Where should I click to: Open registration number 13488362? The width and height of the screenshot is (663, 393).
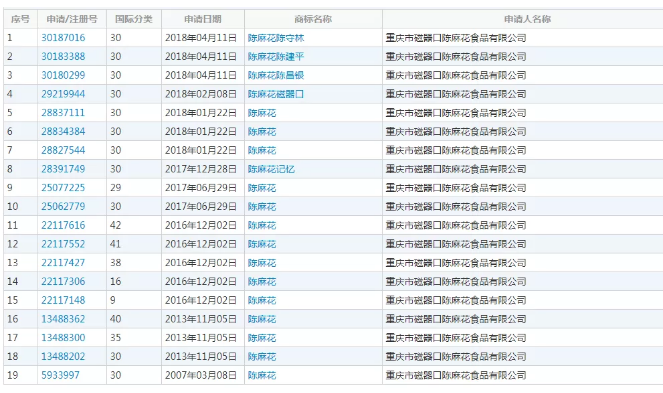coord(63,319)
